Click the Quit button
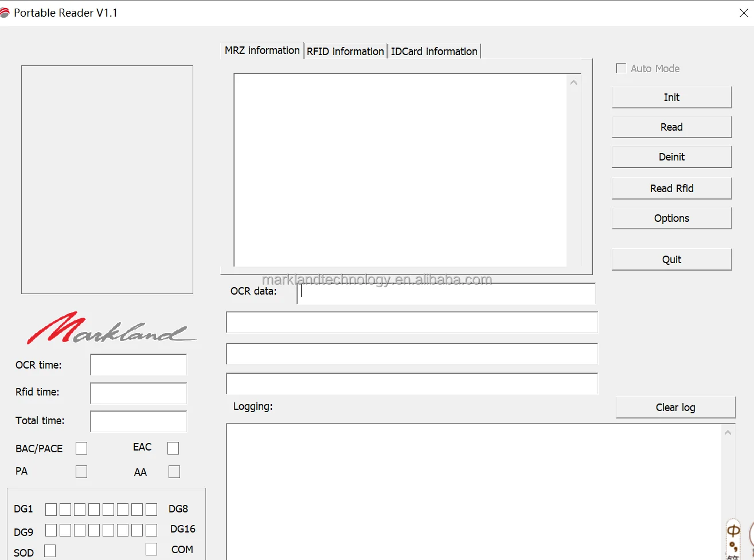The height and width of the screenshot is (560, 754). click(671, 259)
